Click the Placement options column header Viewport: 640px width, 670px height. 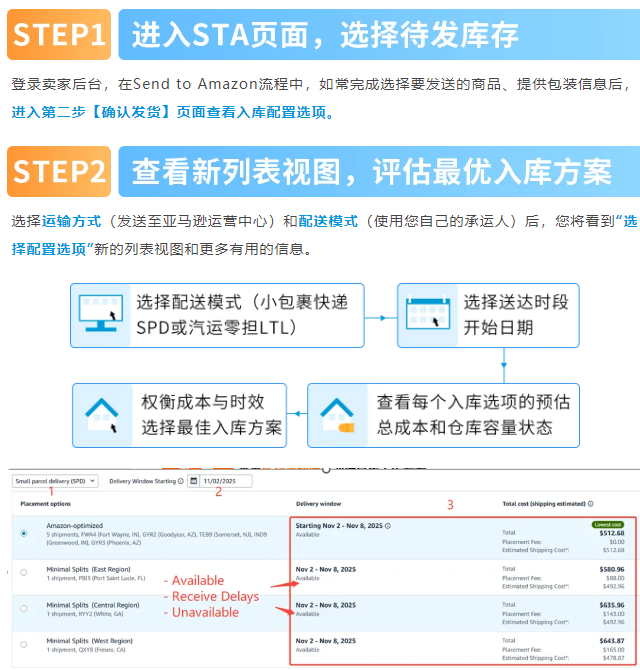[x=46, y=504]
